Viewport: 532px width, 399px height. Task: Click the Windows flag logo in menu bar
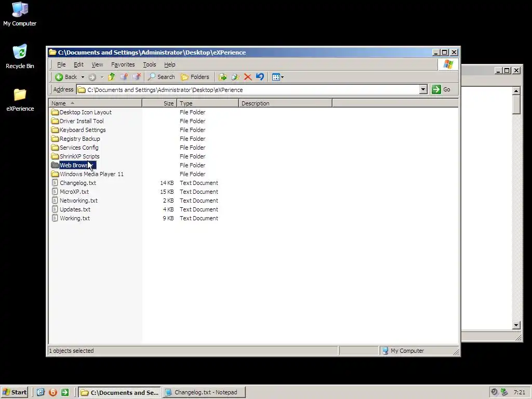pos(448,64)
